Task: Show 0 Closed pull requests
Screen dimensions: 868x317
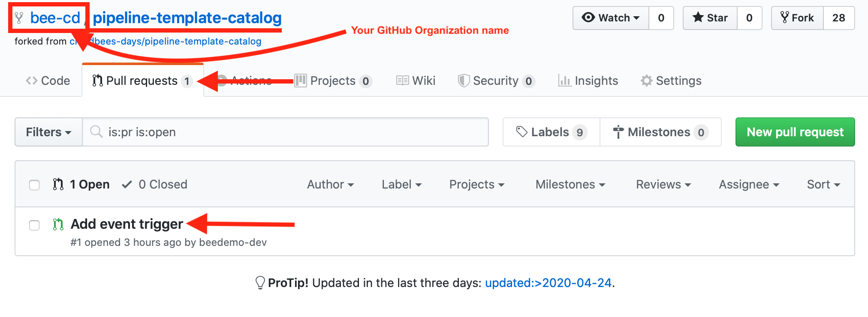Action: click(155, 184)
